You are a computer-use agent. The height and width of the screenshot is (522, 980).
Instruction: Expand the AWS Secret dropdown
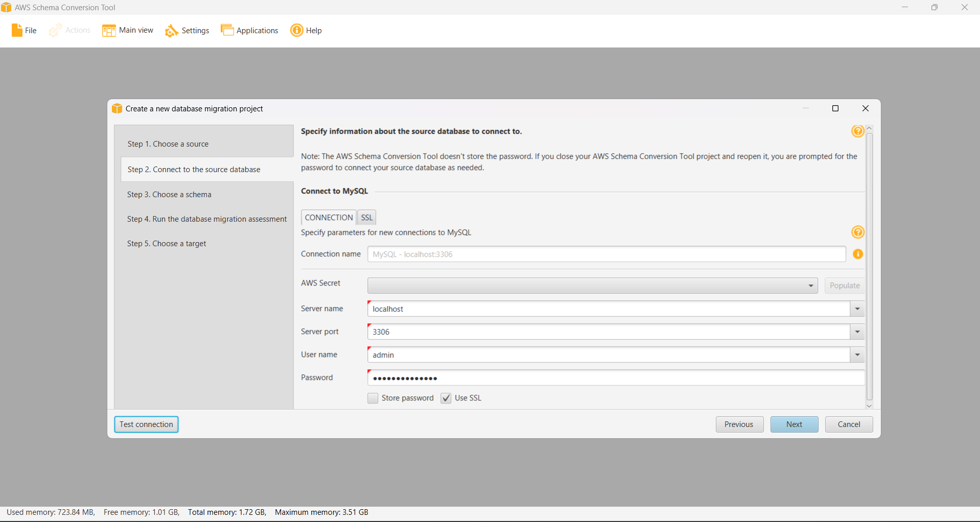click(810, 286)
